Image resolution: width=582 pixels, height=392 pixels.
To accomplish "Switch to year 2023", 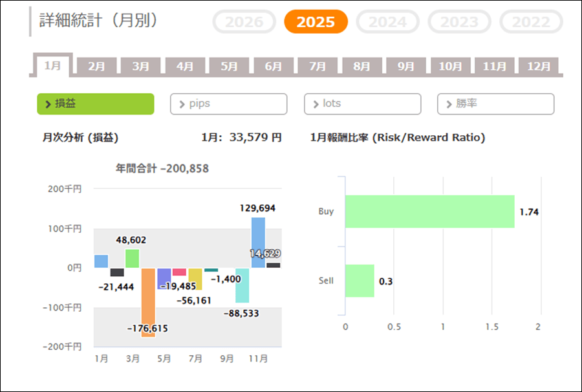I will [x=460, y=22].
